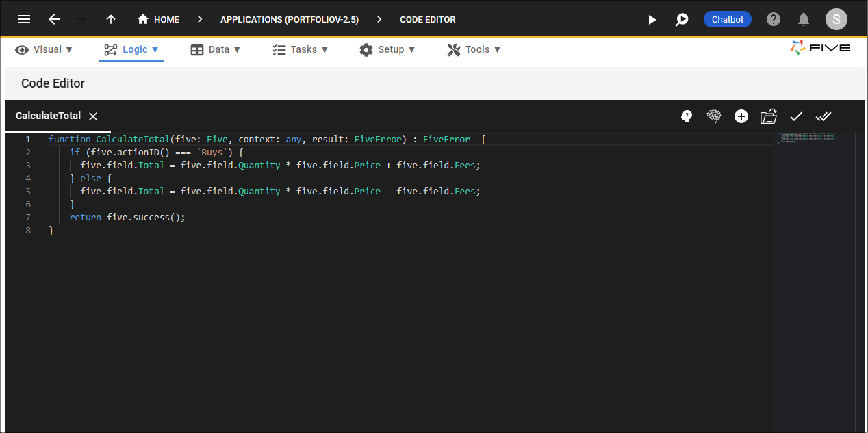The image size is (868, 433).
Task: Expand the Setup menu
Action: (x=387, y=49)
